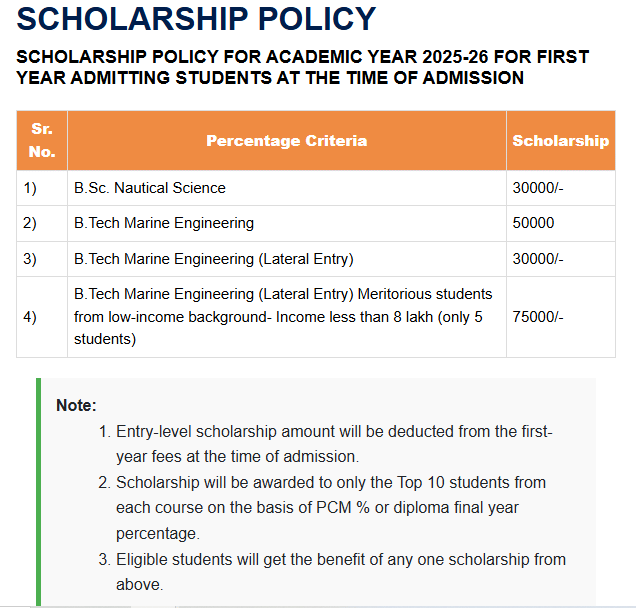The width and height of the screenshot is (636, 608).
Task: Click the green bar beside the note
Action: point(39,492)
